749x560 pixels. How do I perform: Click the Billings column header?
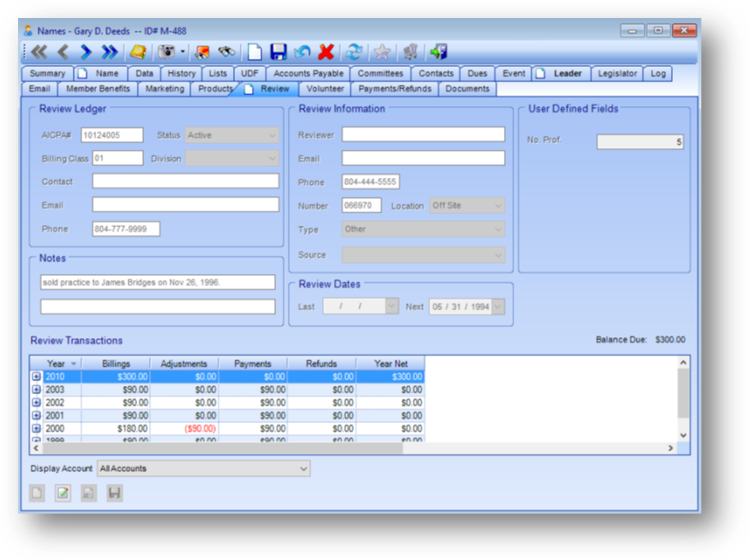pos(116,364)
